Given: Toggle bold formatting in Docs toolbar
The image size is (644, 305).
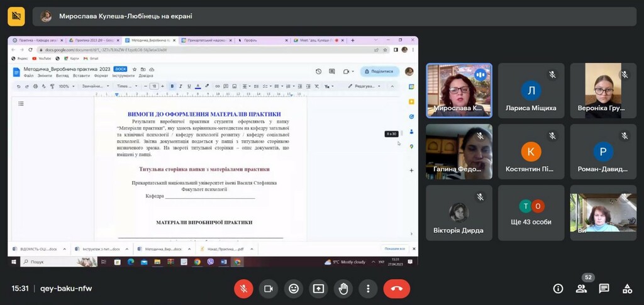Looking at the screenshot, I should pyautogui.click(x=172, y=86).
